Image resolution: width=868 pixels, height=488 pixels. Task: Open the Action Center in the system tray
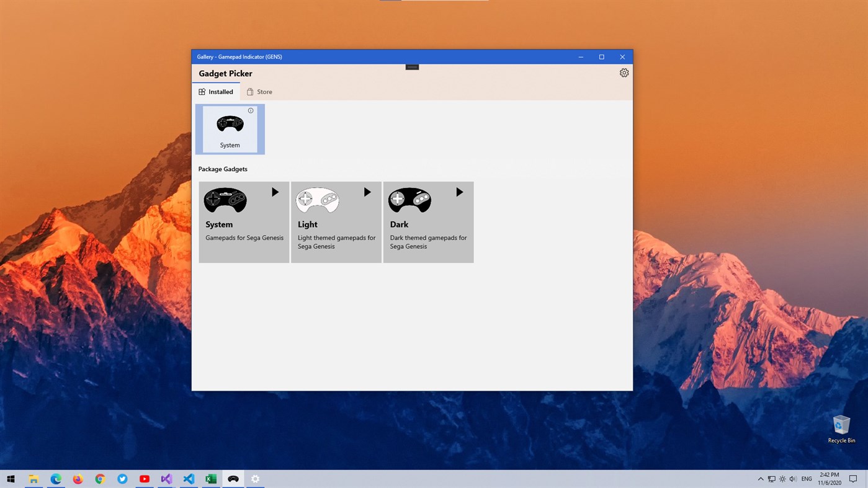coord(854,478)
